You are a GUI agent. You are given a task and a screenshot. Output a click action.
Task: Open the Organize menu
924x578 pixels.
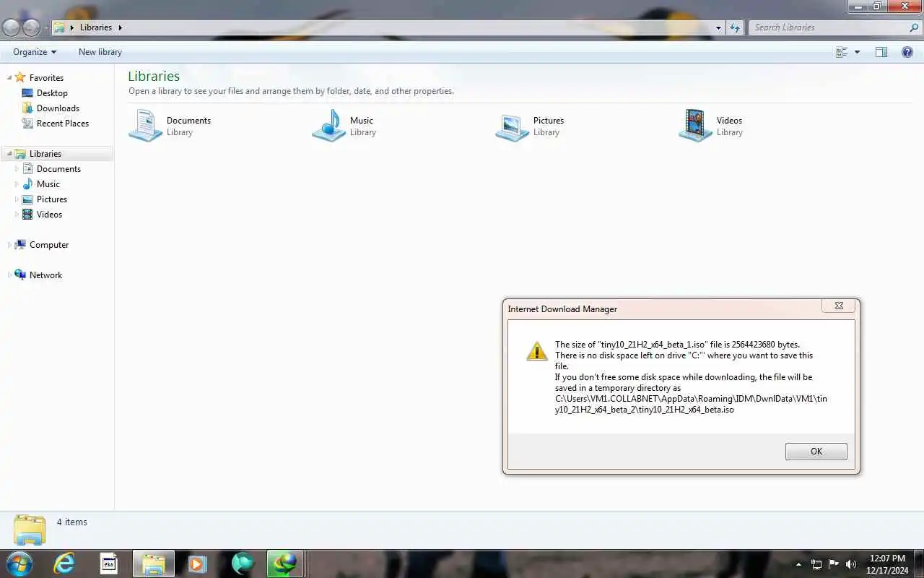point(35,52)
